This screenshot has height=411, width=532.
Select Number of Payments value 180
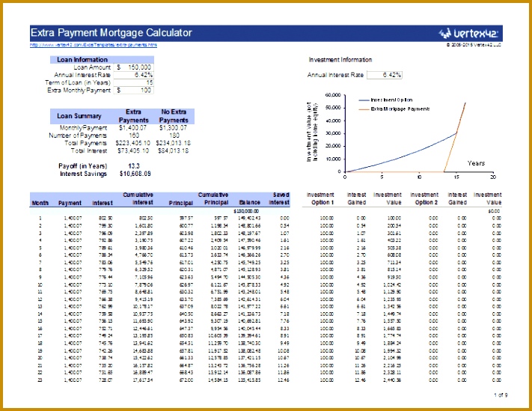(x=174, y=136)
